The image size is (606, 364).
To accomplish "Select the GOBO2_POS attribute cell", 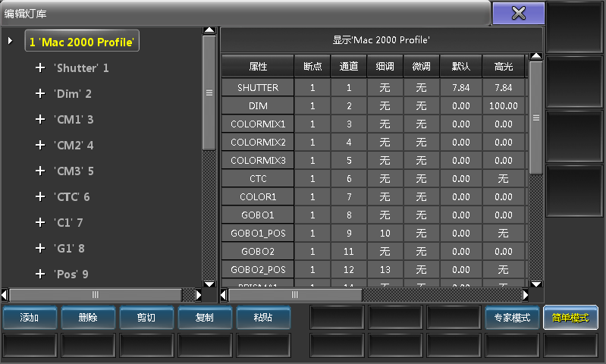I will (258, 269).
